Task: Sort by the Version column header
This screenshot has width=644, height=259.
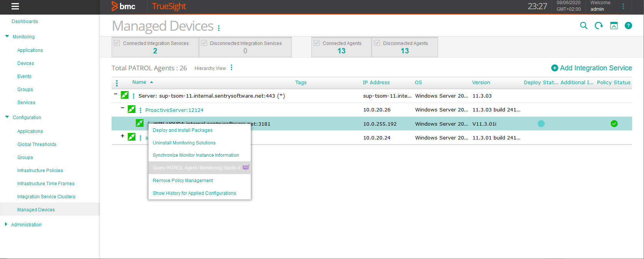Action: pos(481,83)
